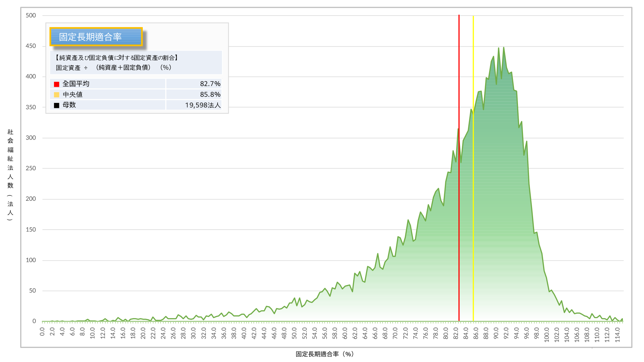Viewport: 644px width, 362px height.
Task: Click the 50.0 x-axis tick label
Action: [x=294, y=334]
